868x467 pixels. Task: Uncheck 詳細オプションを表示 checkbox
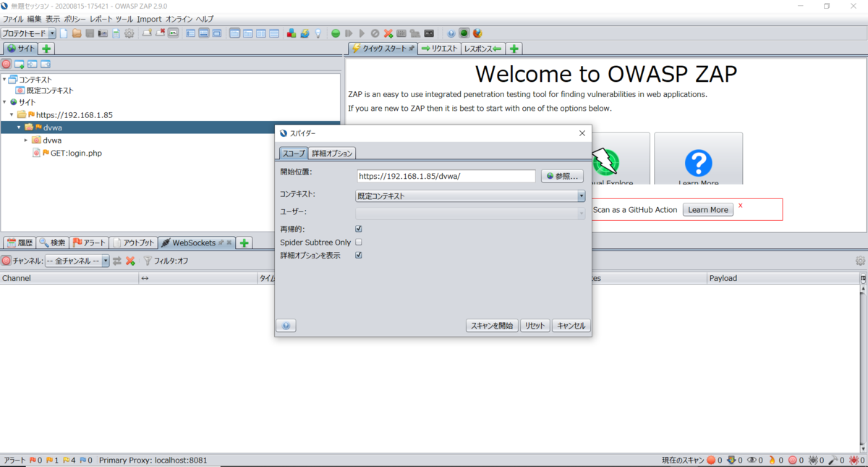click(359, 255)
